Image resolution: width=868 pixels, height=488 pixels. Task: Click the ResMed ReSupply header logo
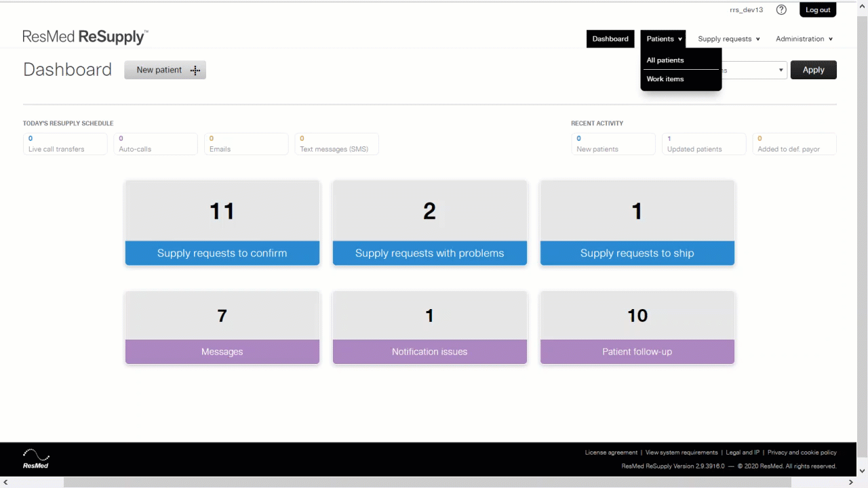pos(85,37)
